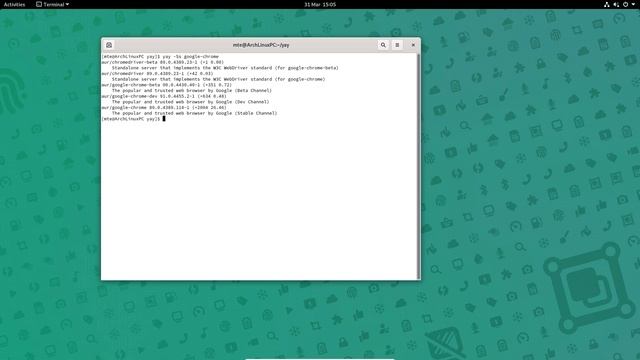Click the '(Stable Channel)' description line
The width and height of the screenshot is (640, 360).
pyautogui.click(x=194, y=113)
